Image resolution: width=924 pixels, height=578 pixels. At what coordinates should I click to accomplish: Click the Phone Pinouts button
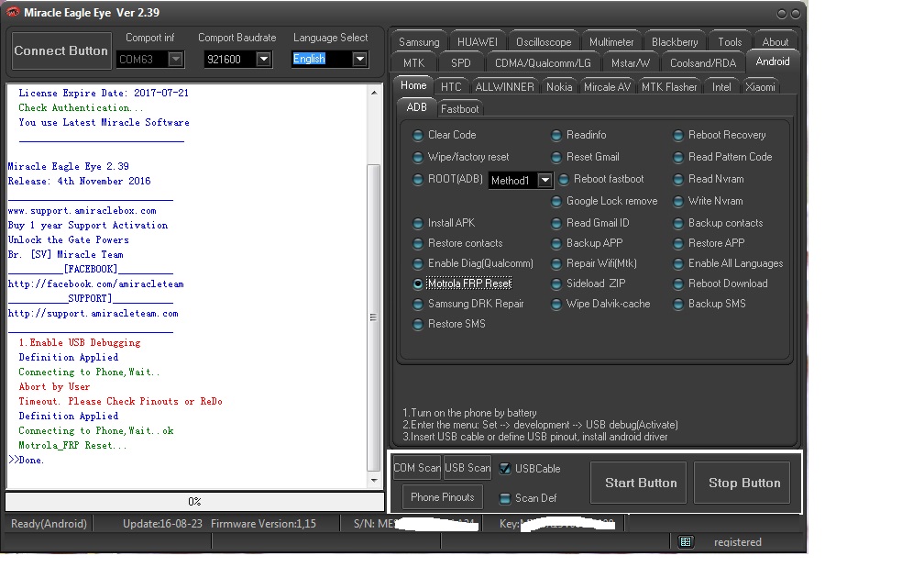[x=443, y=497]
